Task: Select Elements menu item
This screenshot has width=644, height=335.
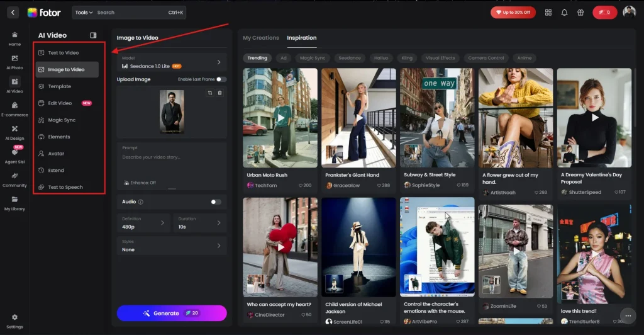Action: click(67, 137)
